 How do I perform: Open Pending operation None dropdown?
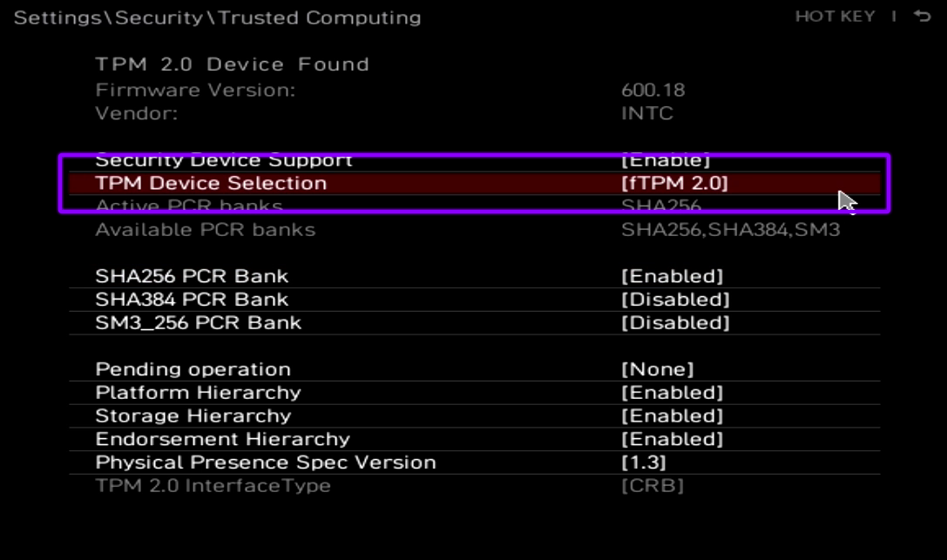657,369
